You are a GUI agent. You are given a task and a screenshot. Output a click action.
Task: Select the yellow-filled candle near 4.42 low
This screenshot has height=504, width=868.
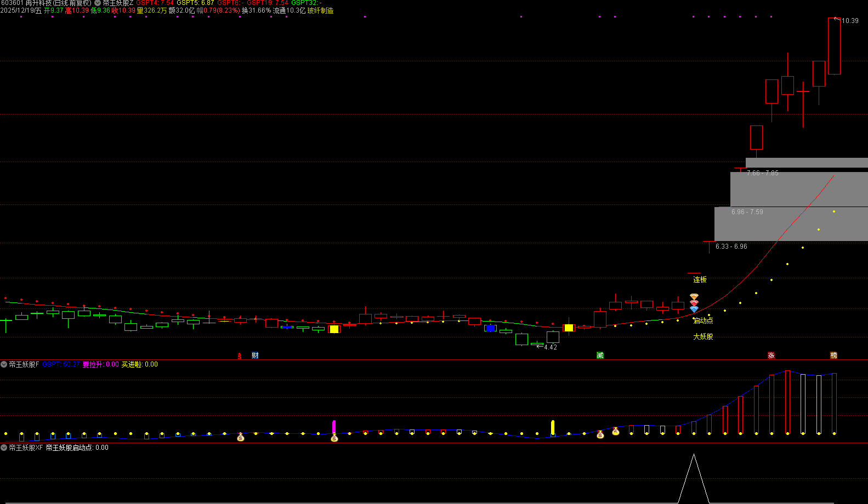569,328
